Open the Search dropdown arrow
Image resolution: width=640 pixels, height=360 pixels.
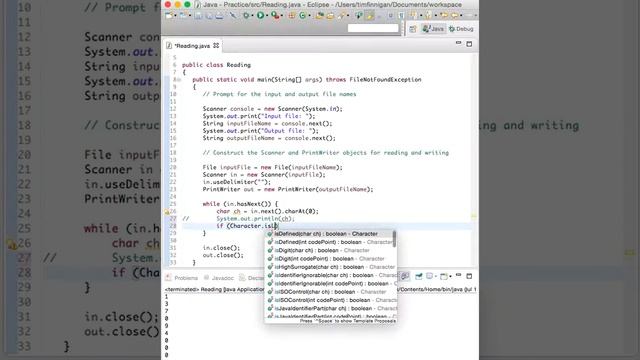[x=348, y=16]
